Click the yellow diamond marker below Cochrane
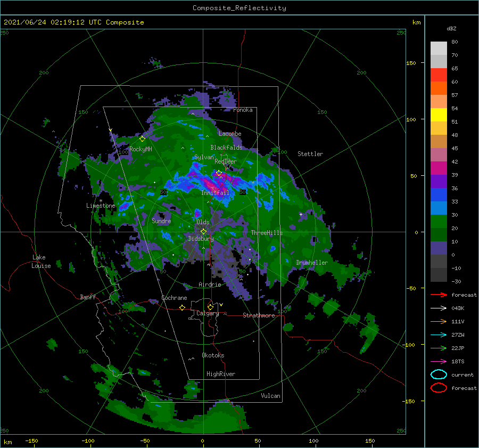This screenshot has width=479, height=448. tap(182, 307)
